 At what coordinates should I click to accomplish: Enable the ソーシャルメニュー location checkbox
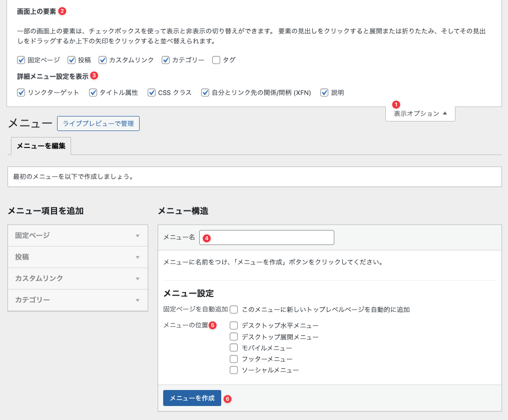234,370
